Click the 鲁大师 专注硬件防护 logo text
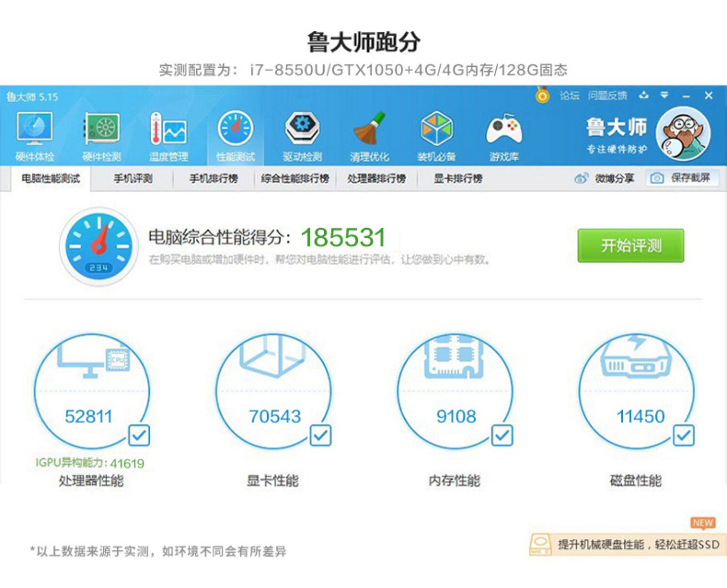727x588 pixels. click(x=616, y=136)
